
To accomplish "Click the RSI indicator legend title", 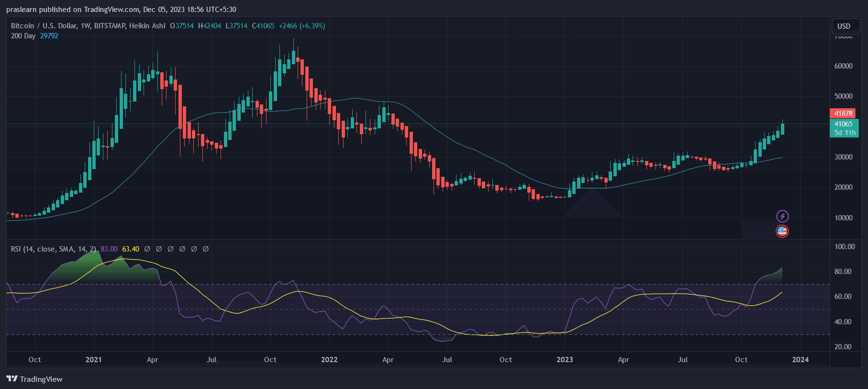I will tap(53, 249).
